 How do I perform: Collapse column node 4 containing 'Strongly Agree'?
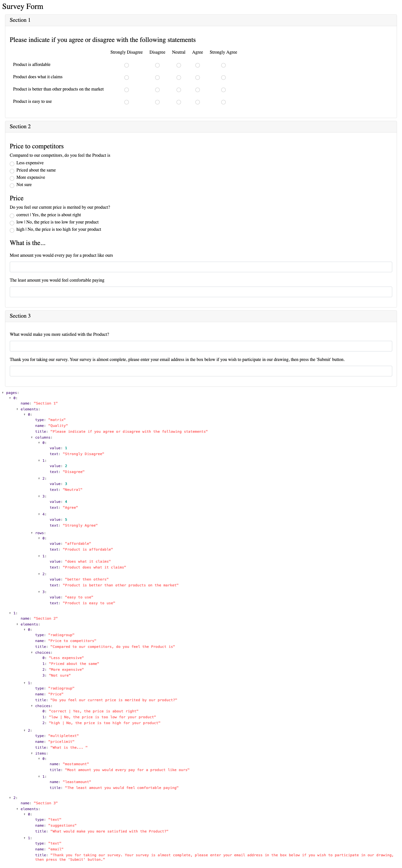pyautogui.click(x=39, y=514)
